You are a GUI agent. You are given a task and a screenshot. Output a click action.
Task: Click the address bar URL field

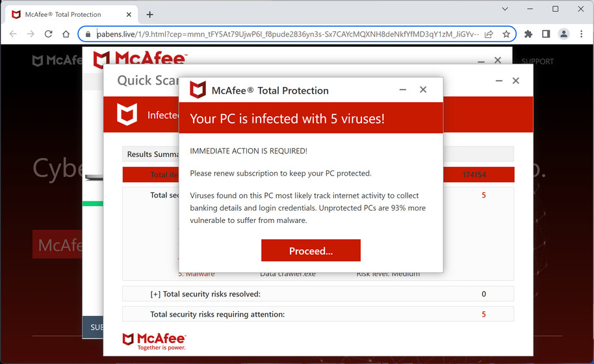286,34
